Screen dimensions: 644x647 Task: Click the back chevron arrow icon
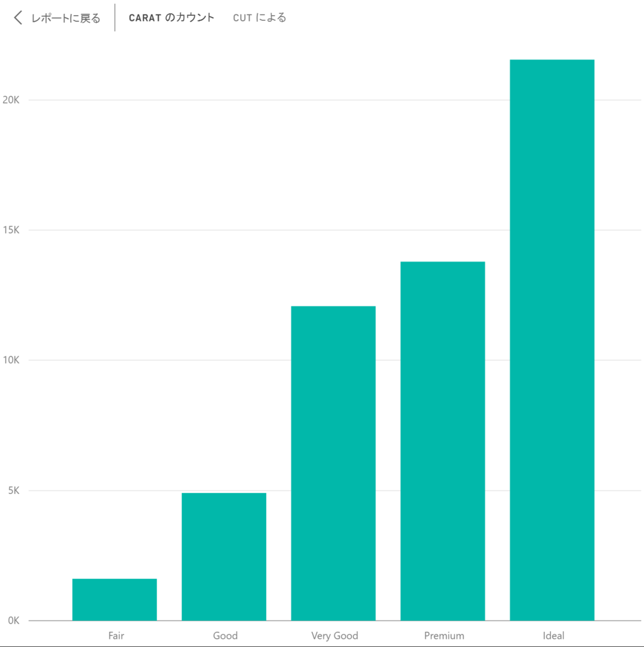click(x=18, y=18)
